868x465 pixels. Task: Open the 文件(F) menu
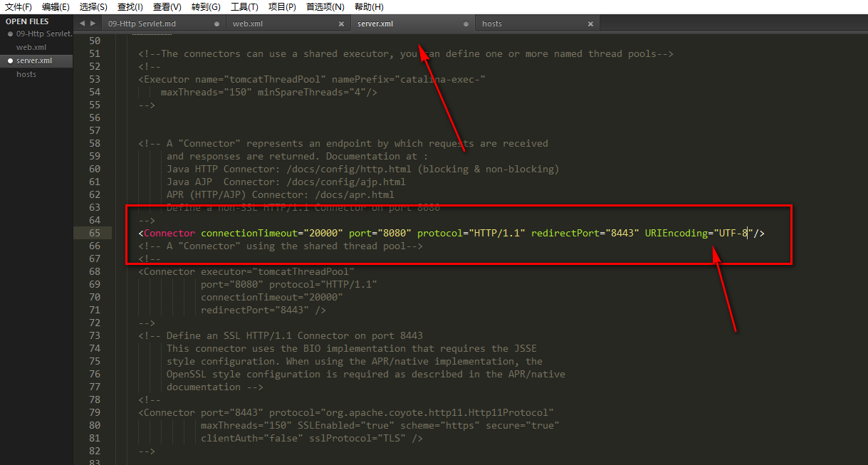coord(19,6)
